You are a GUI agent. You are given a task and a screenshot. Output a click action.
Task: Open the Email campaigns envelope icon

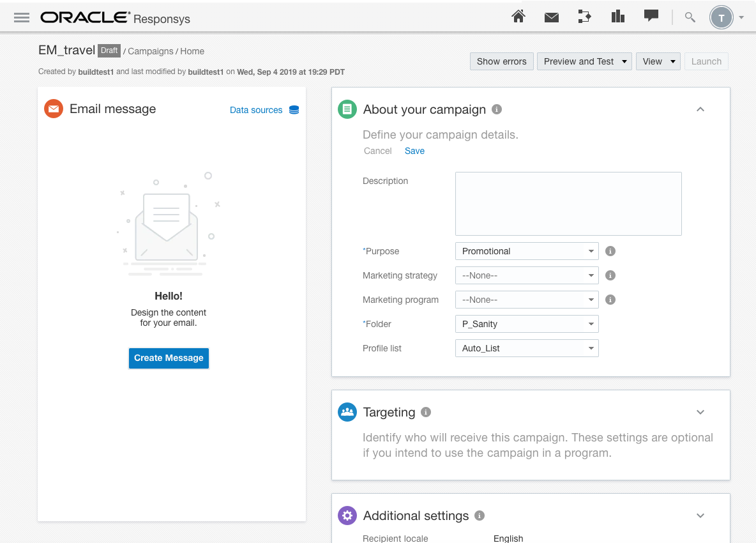(552, 17)
